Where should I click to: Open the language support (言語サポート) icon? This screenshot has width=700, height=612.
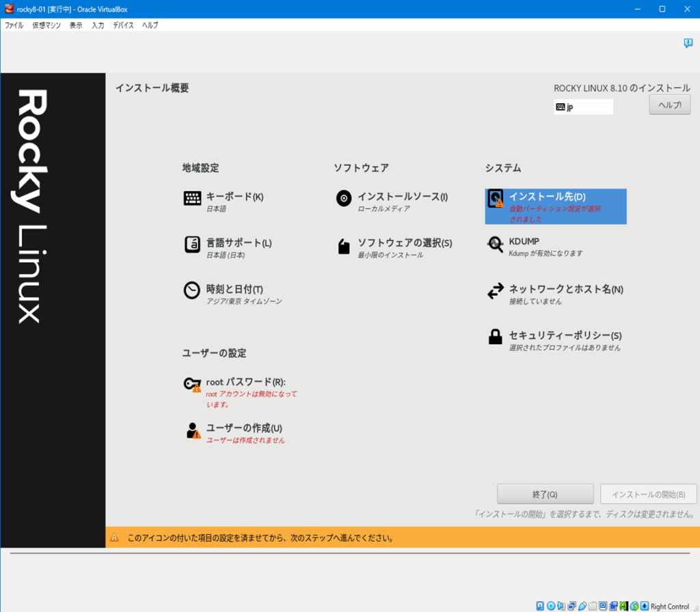192,245
